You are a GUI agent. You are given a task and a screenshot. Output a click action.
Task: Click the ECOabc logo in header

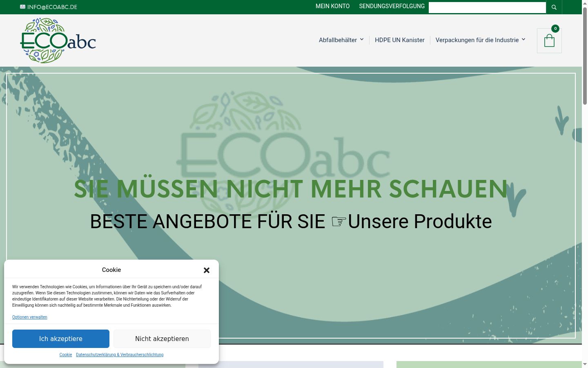(x=58, y=40)
